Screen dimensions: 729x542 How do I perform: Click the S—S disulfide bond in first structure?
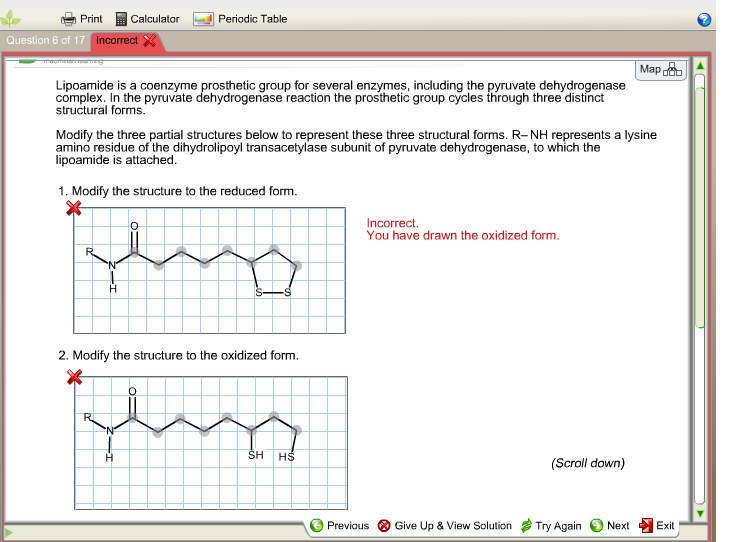[273, 293]
